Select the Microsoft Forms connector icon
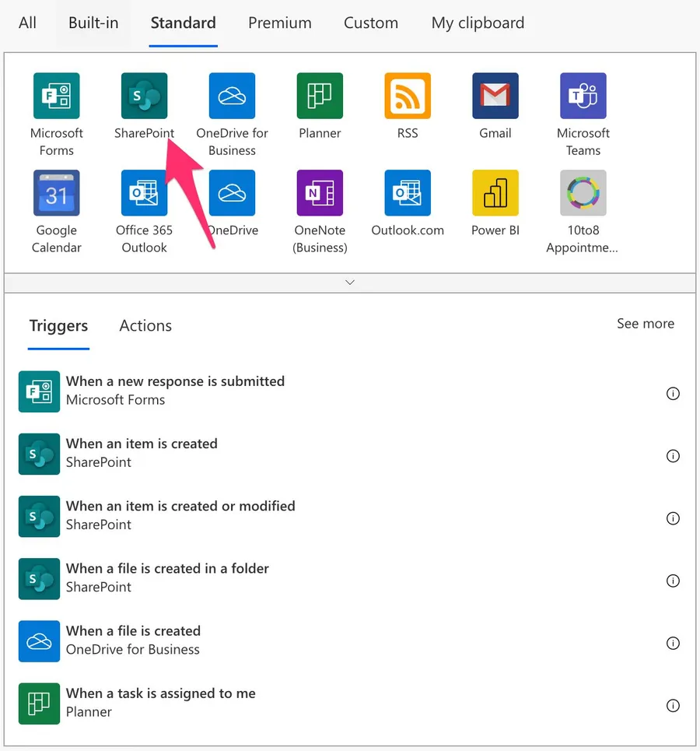The height and width of the screenshot is (751, 700). coord(56,97)
